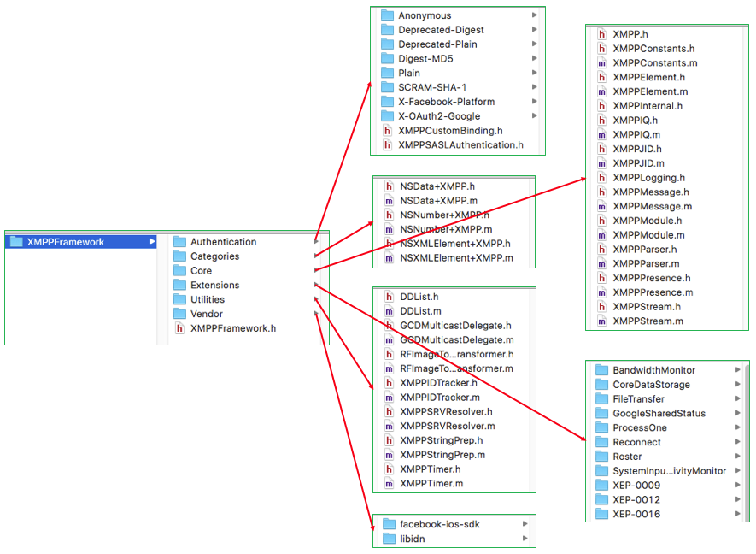Expand the XEP-0009 folder arrow

tap(738, 485)
